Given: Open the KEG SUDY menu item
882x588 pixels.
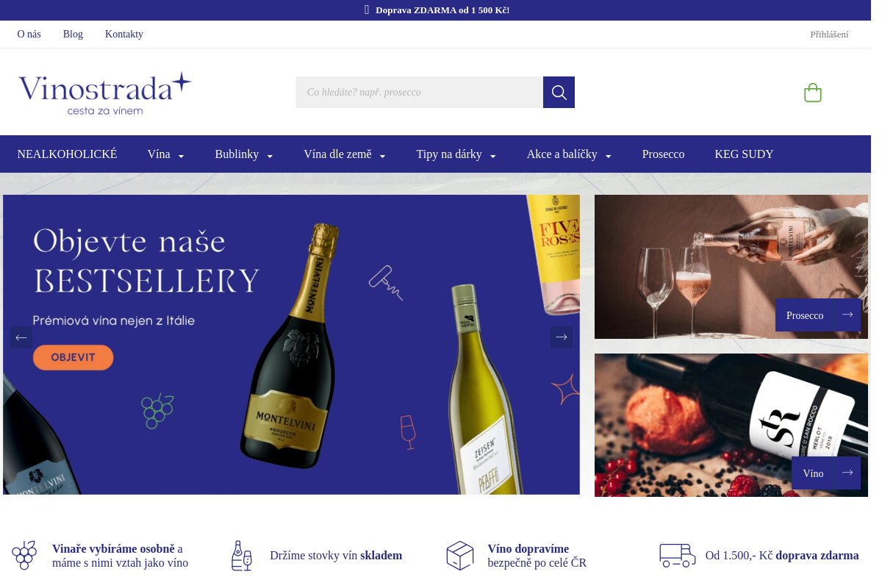Looking at the screenshot, I should coord(744,154).
